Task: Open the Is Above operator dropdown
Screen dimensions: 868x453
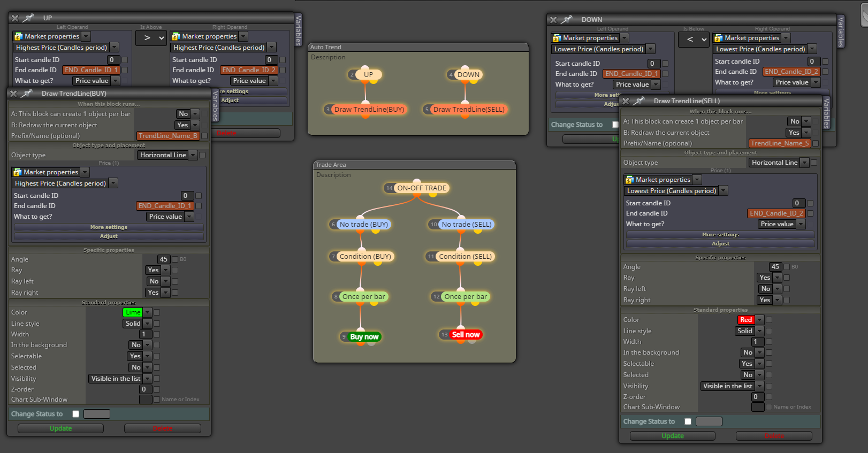Action: [x=151, y=38]
